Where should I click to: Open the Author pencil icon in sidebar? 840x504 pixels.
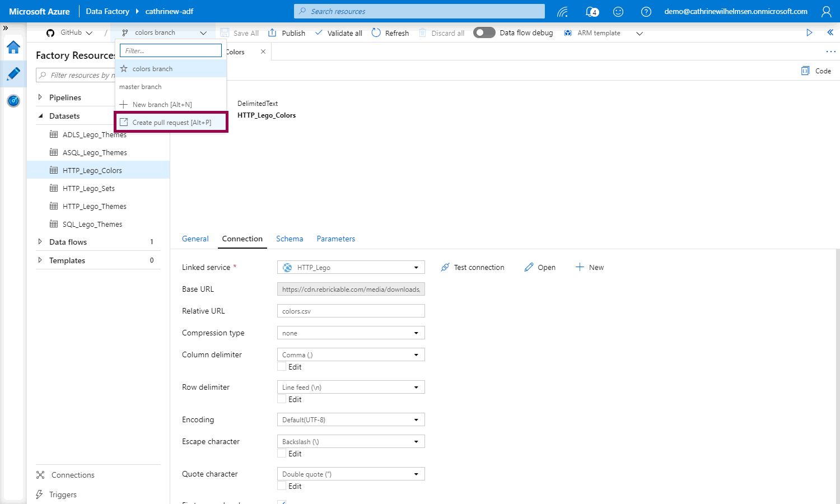pyautogui.click(x=13, y=74)
